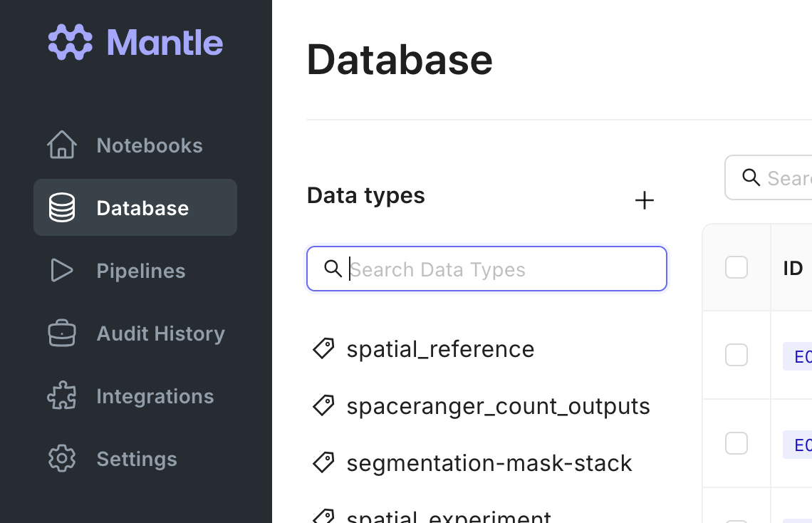Open Pipelines via the play icon

pos(62,270)
